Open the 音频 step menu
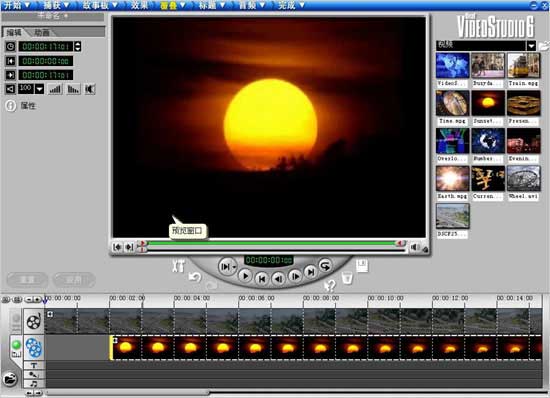This screenshot has height=398, width=550. click(251, 5)
